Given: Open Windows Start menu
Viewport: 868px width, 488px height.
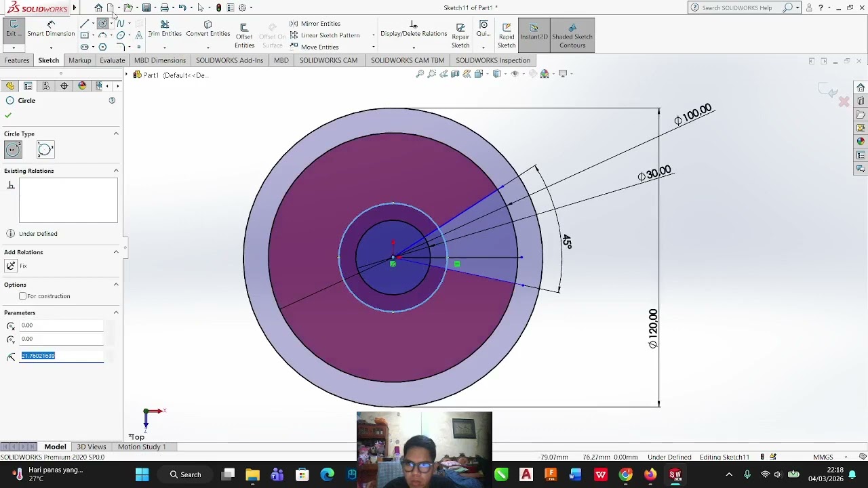Looking at the screenshot, I should pyautogui.click(x=142, y=474).
